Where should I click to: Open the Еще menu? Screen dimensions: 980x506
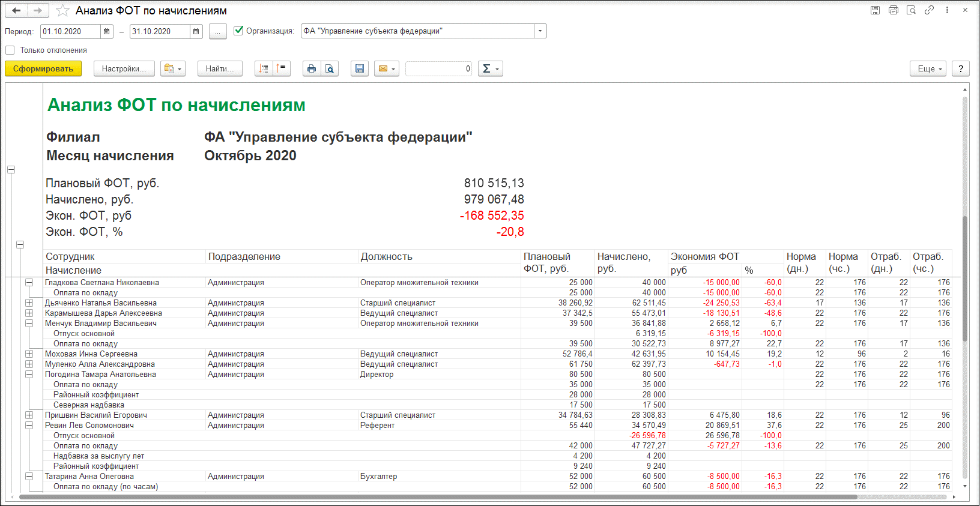click(929, 68)
